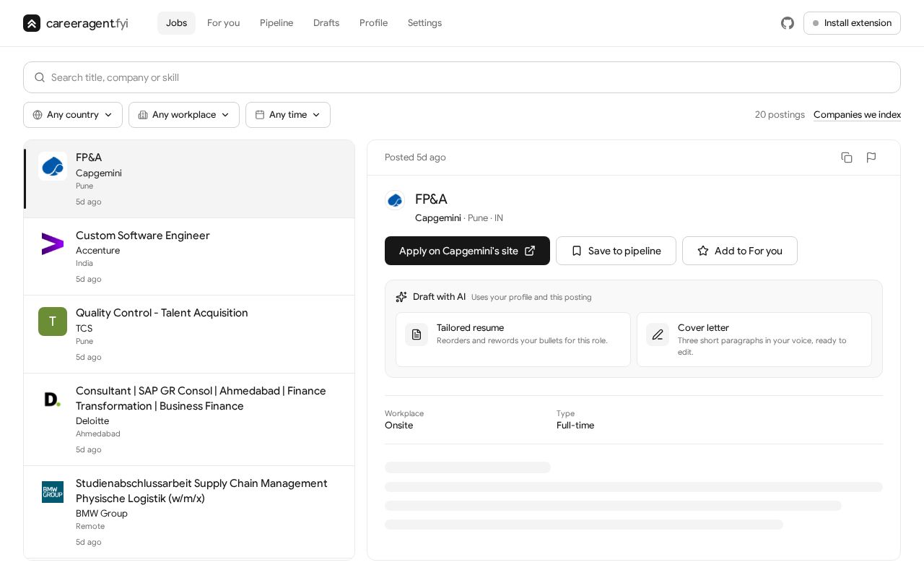
Task: Select the Quality Control - Talent Acquisition posting
Action: tap(189, 335)
